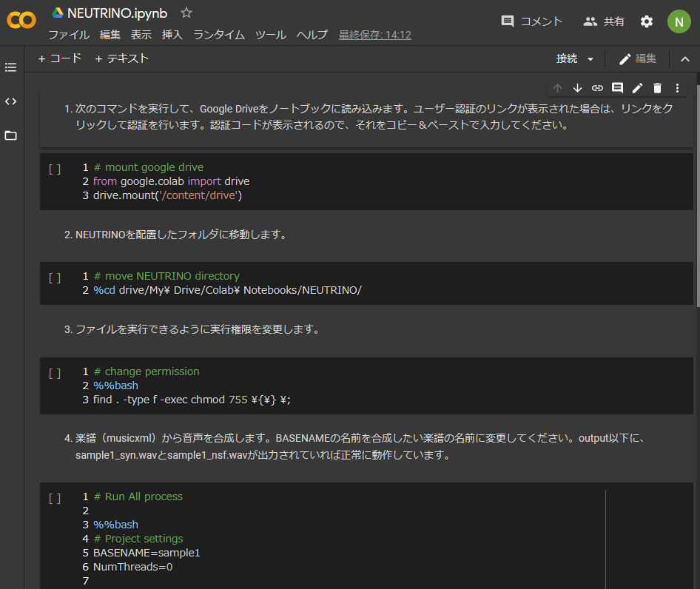Click the green N account avatar
Viewport: 700px width, 589px height.
coord(679,21)
